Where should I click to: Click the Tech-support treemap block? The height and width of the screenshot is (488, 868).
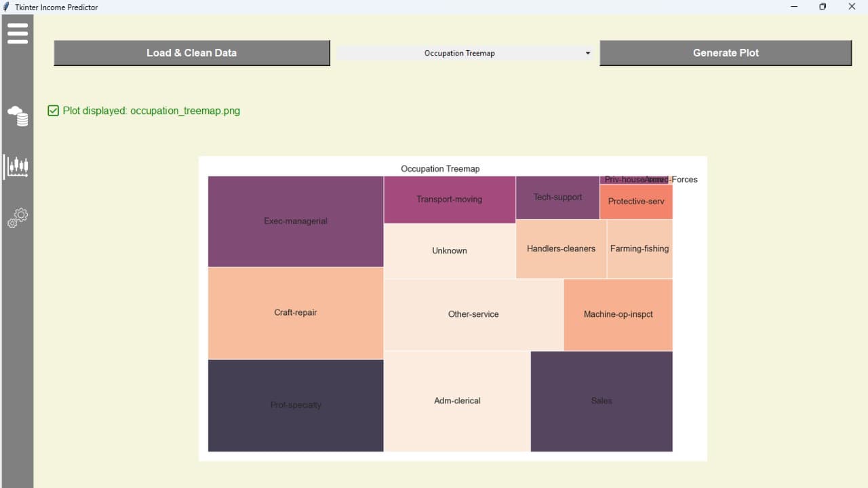click(557, 198)
